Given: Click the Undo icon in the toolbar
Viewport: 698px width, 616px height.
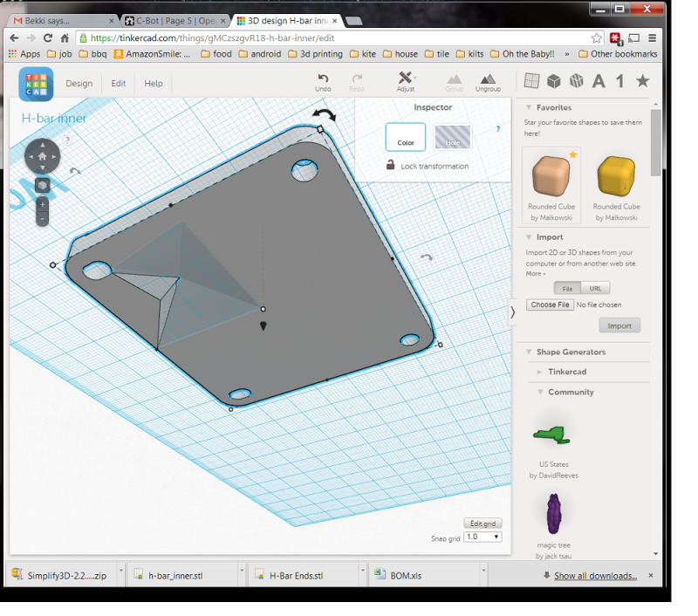Looking at the screenshot, I should click(323, 79).
